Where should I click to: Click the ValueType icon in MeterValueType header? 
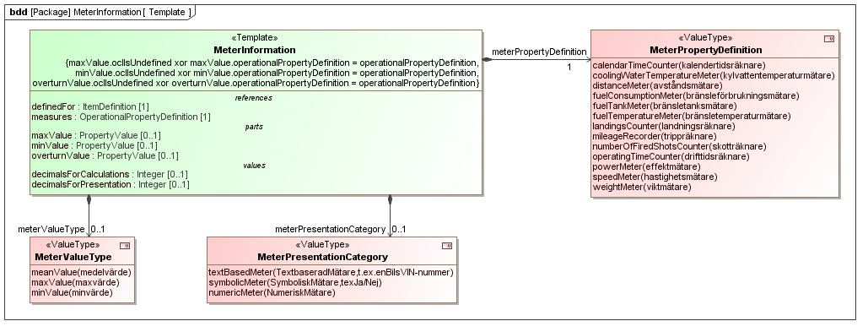[125, 246]
